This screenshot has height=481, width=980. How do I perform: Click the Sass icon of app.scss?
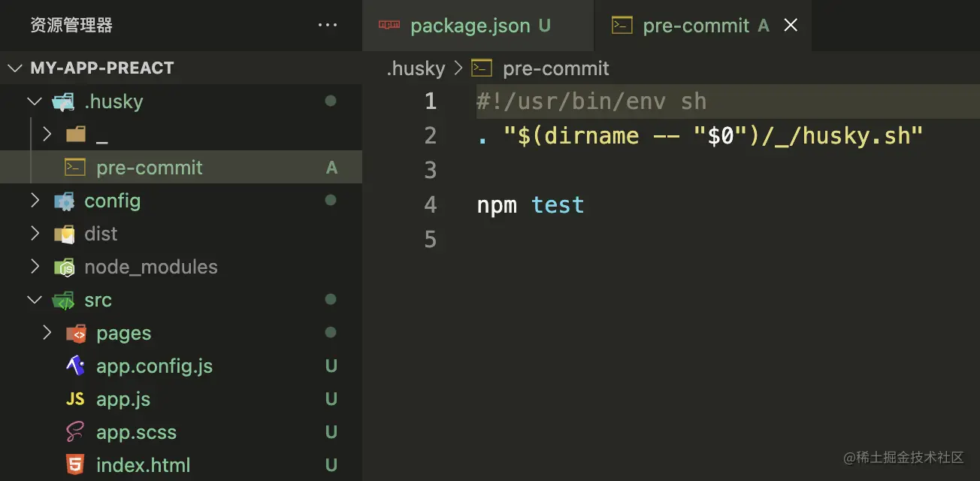click(x=75, y=432)
